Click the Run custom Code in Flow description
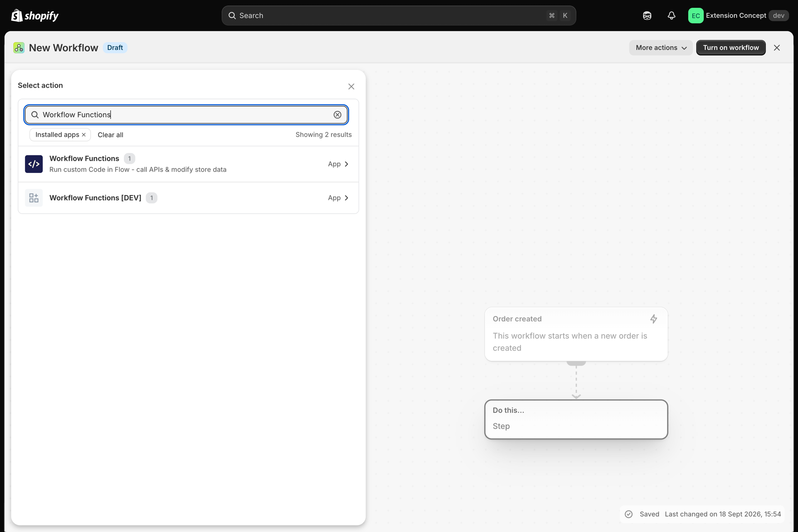Viewport: 798px width, 532px height. pos(138,170)
